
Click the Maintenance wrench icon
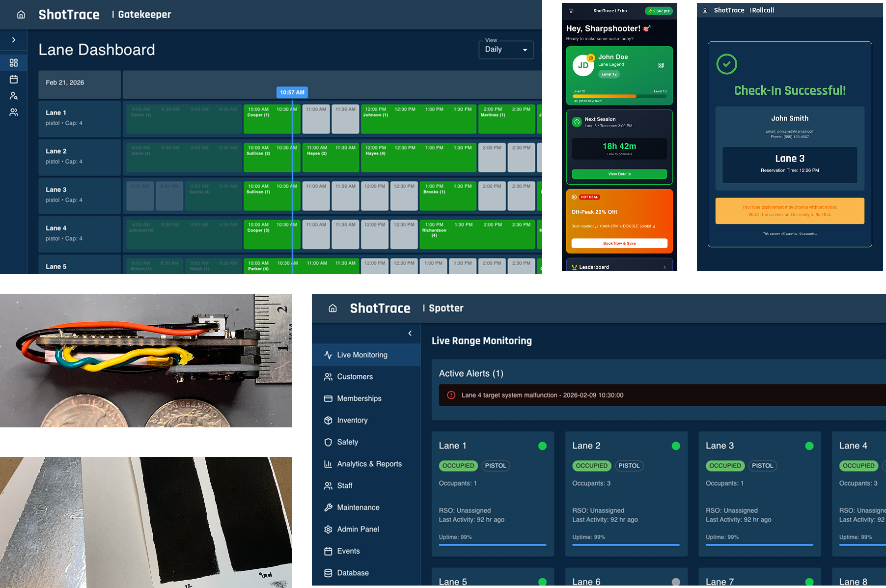click(x=328, y=507)
